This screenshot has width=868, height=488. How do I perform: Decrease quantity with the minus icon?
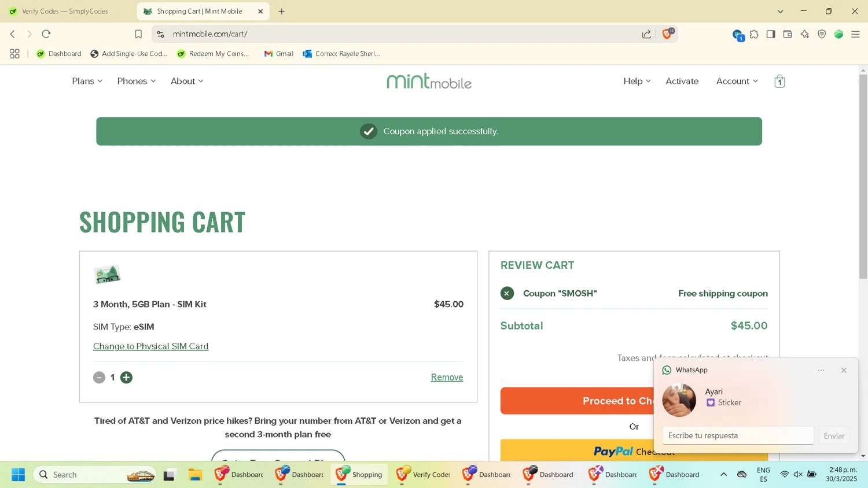click(x=99, y=378)
